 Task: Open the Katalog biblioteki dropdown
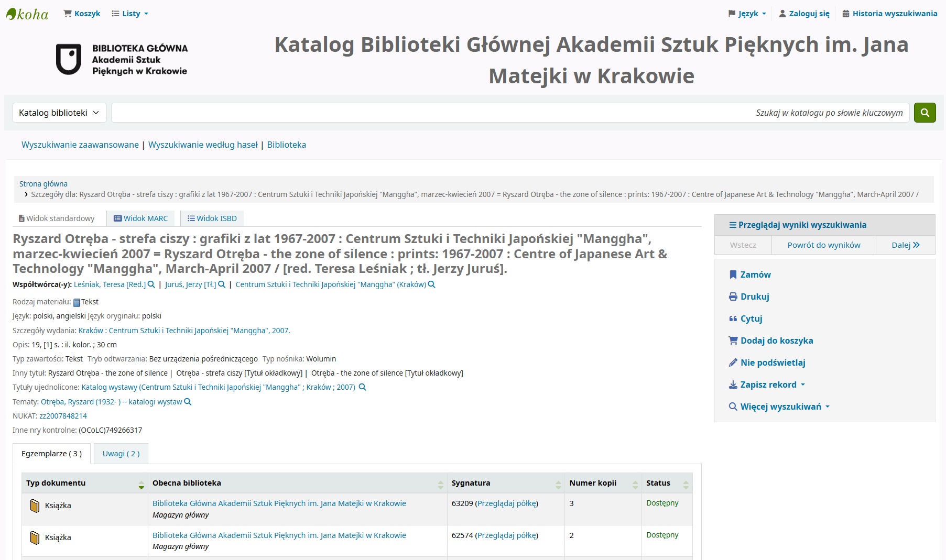tap(59, 113)
